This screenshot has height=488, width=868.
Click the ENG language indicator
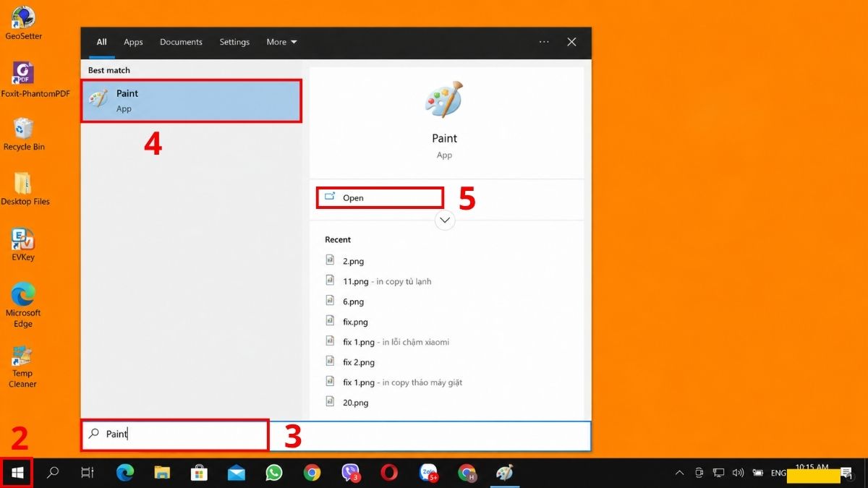coord(778,473)
